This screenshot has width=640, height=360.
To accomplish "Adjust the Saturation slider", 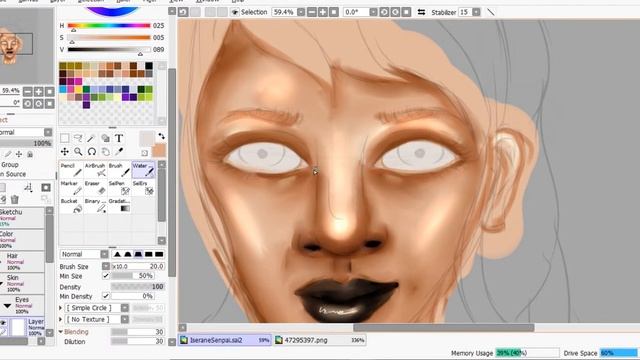I will click(x=109, y=38).
